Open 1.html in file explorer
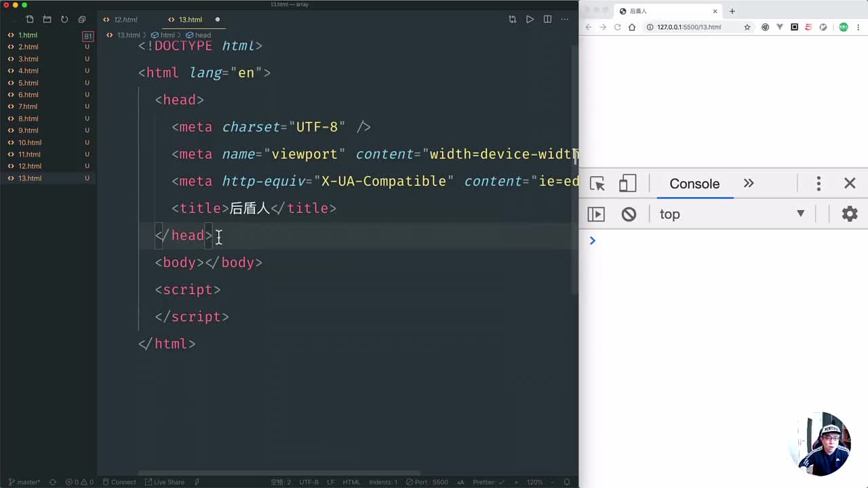Screen dimensions: 868x488 pyautogui.click(x=47, y=35)
